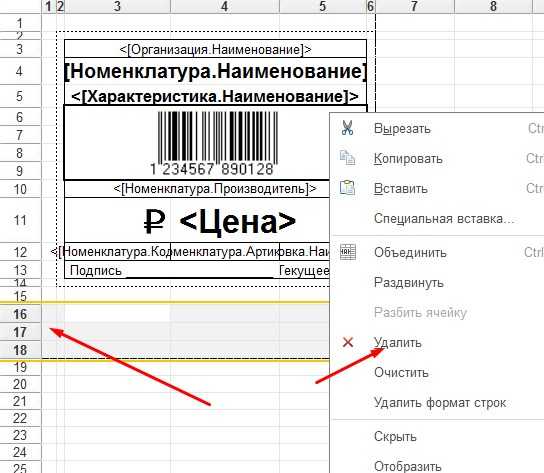
Task: Click the <[Организация.Наименование]> cell
Action: 215,49
